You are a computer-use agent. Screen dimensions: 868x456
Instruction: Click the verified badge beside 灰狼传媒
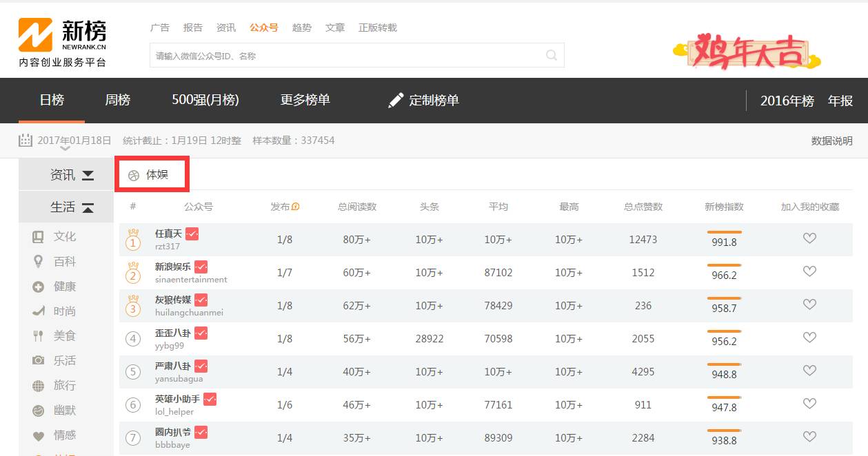(201, 300)
